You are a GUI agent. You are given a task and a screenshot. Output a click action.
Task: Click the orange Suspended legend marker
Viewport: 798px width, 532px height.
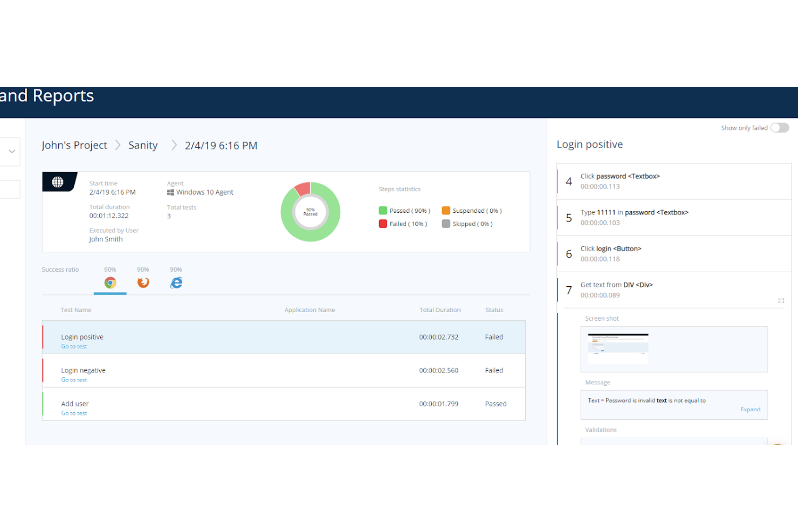(446, 210)
